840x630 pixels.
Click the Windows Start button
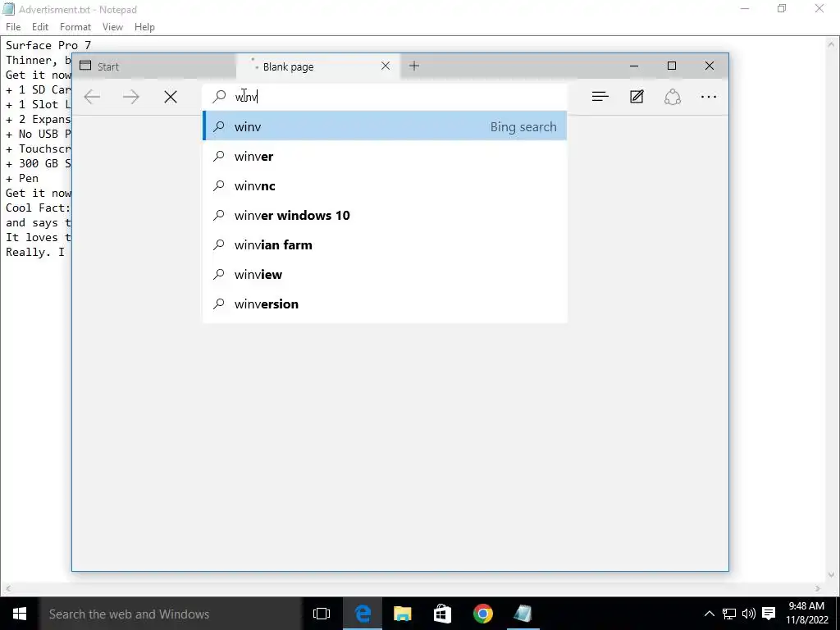[20, 614]
